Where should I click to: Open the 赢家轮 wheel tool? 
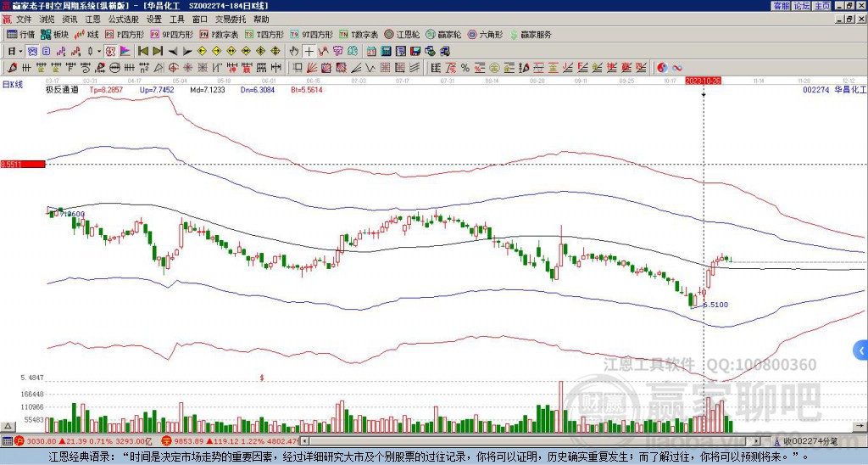coord(443,34)
